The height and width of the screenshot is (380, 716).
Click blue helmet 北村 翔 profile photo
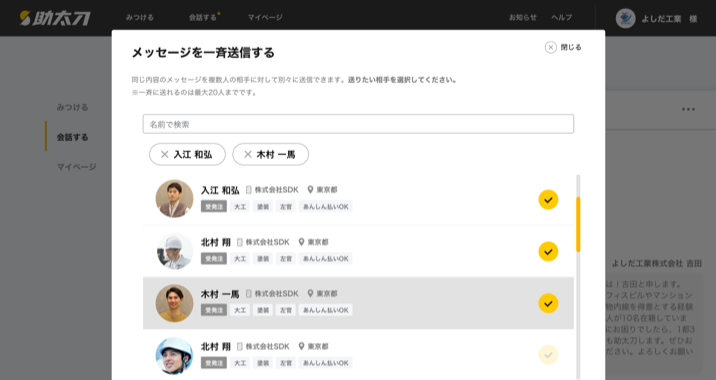(174, 356)
